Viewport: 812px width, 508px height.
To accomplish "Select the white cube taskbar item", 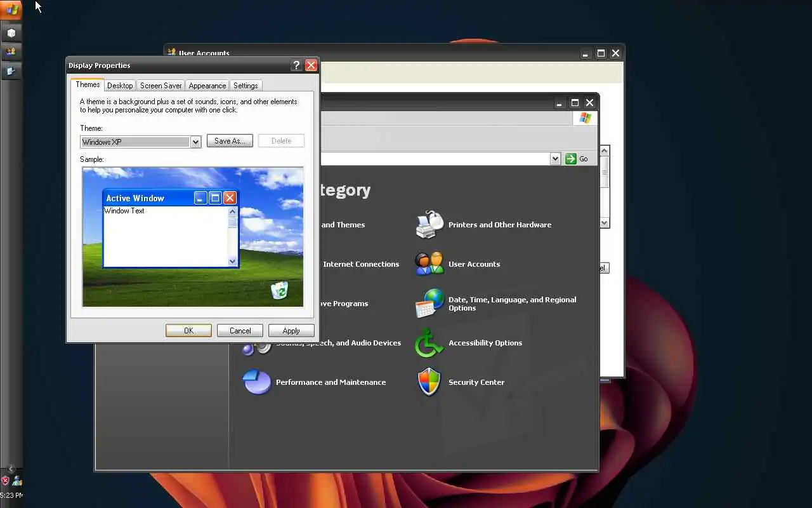I will tap(11, 32).
